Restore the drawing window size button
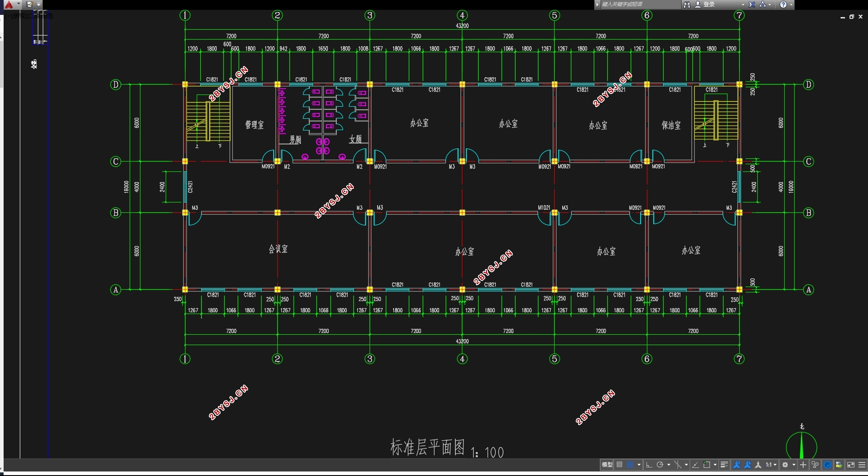868x476 pixels. coord(851,17)
